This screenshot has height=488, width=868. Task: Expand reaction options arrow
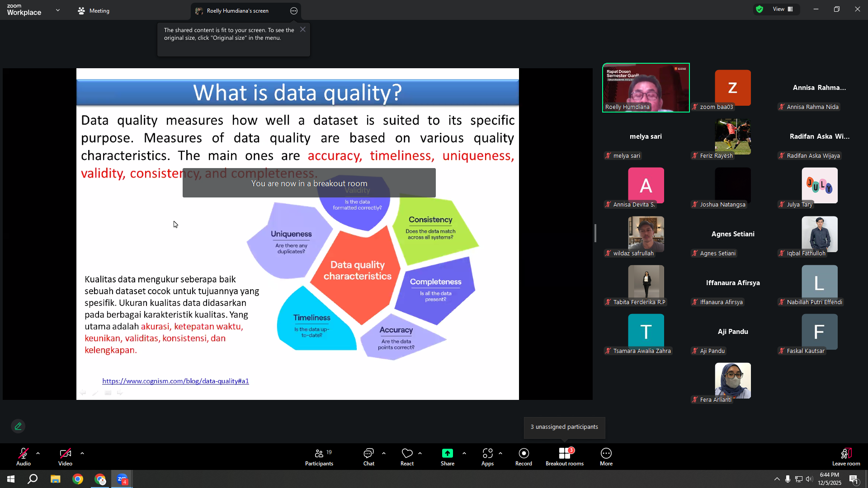(420, 453)
